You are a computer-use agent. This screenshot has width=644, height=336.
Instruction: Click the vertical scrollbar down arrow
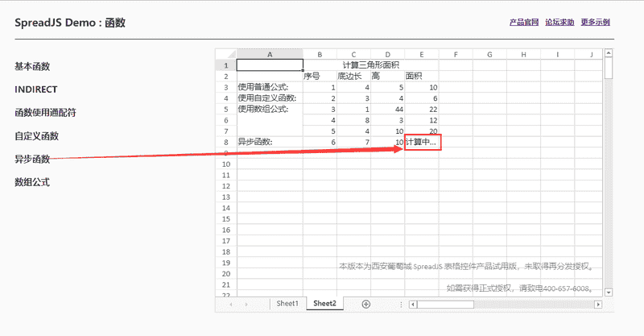coord(609,292)
